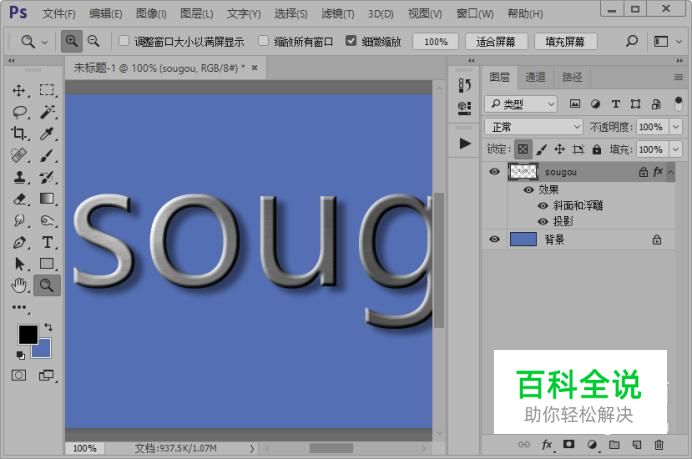Hide the Bevel and Emboss effect
Image resolution: width=692 pixels, height=459 pixels.
coord(543,206)
